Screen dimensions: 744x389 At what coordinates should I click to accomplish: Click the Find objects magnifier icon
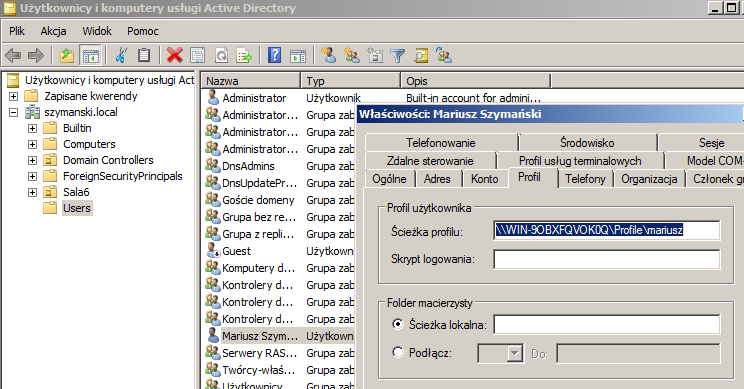point(421,56)
